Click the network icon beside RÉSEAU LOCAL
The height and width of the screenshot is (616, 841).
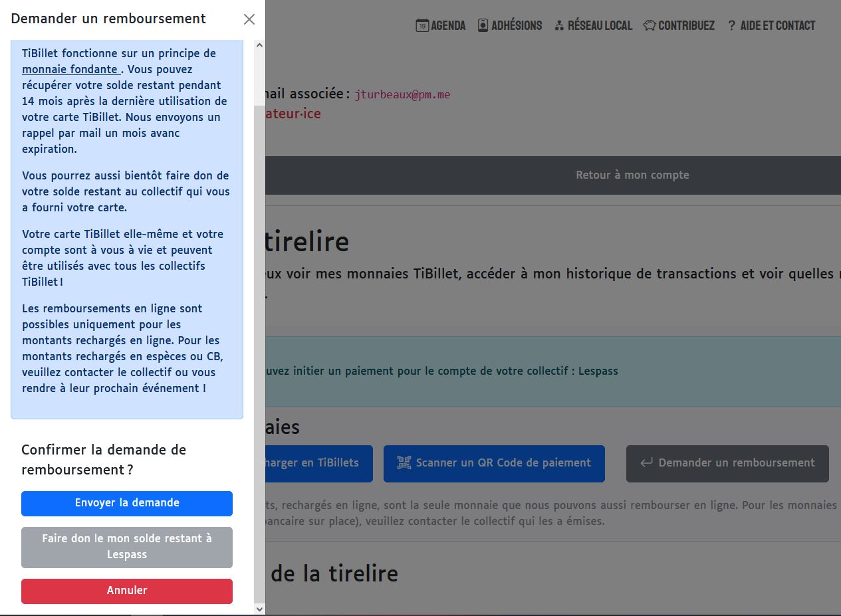coord(559,26)
